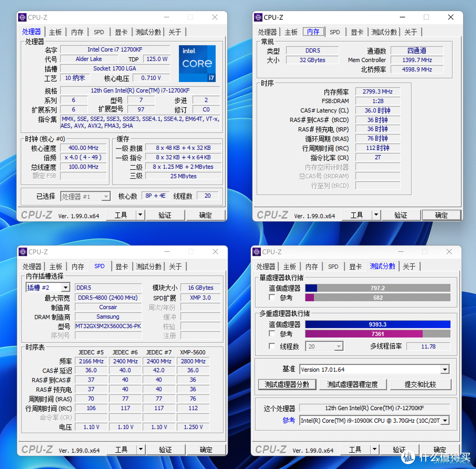Close the benchmark CPU-Z window
The height and width of the screenshot is (469, 476).
pos(449,251)
